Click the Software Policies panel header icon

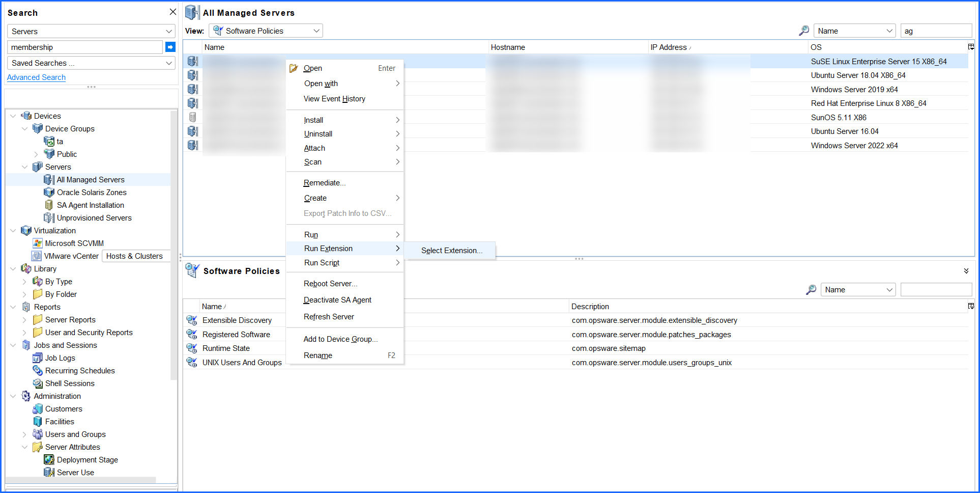pos(192,270)
